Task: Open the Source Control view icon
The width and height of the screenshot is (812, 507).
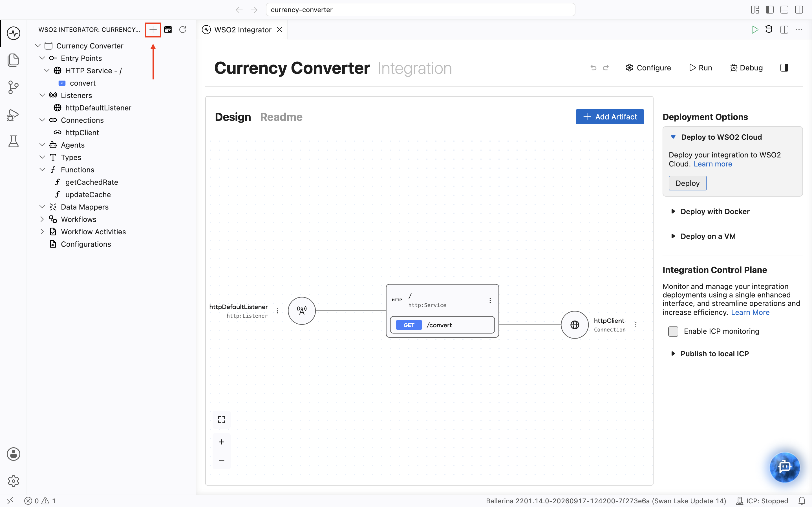Action: click(14, 87)
